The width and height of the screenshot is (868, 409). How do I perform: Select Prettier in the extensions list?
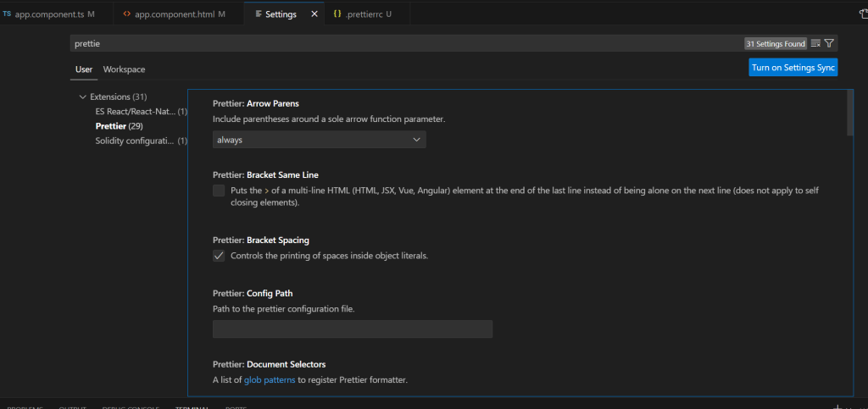click(x=111, y=126)
